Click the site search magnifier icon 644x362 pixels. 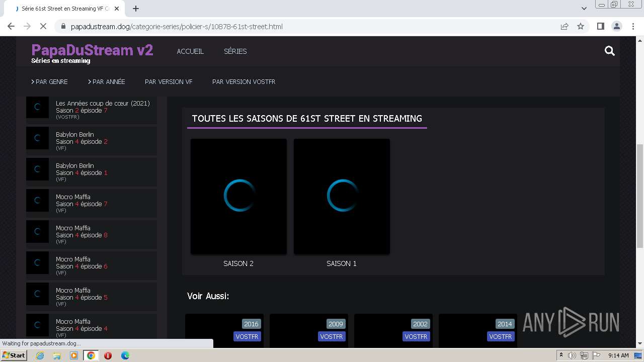610,51
